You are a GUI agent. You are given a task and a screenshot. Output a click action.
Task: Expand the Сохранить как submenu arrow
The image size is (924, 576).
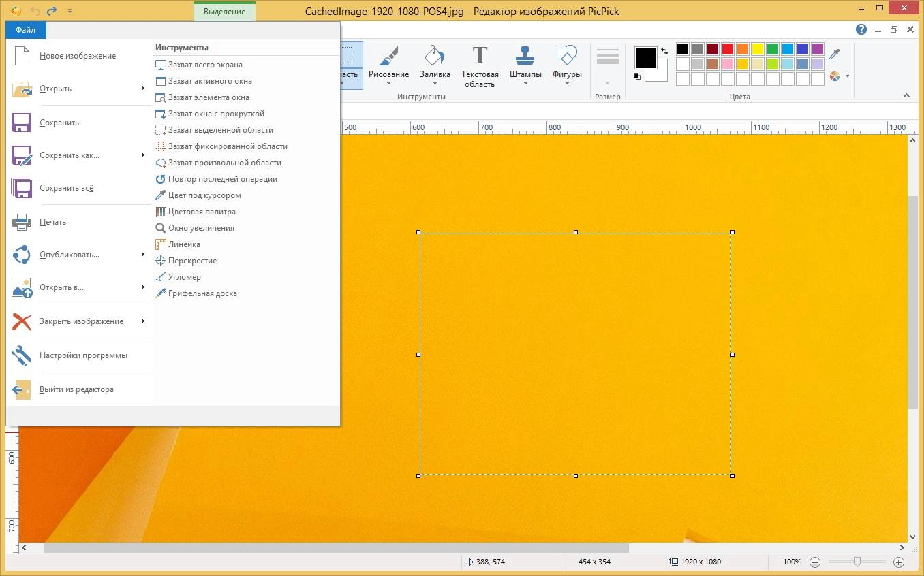click(143, 155)
